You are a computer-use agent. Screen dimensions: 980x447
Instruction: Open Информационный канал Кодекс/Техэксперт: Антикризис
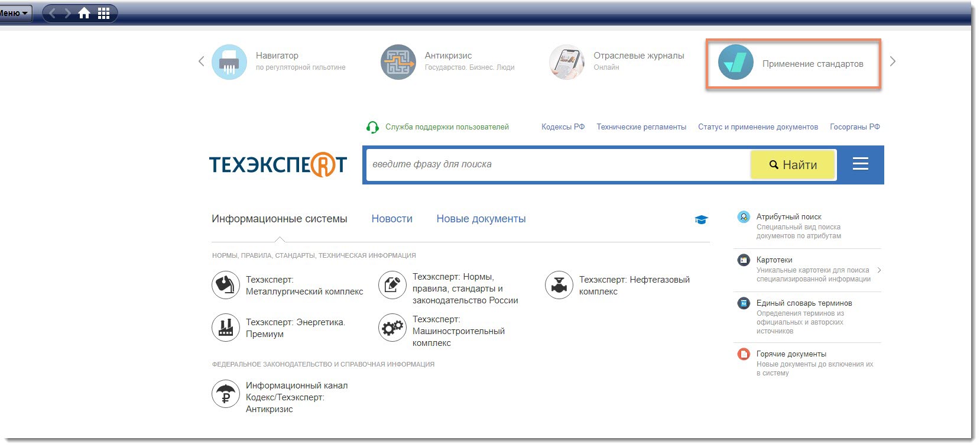(297, 397)
